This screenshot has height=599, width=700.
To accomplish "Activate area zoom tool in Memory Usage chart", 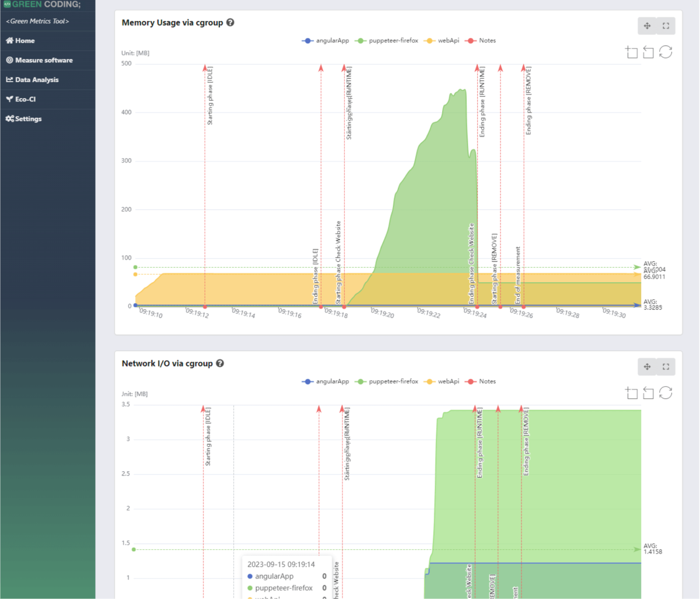I will click(631, 52).
